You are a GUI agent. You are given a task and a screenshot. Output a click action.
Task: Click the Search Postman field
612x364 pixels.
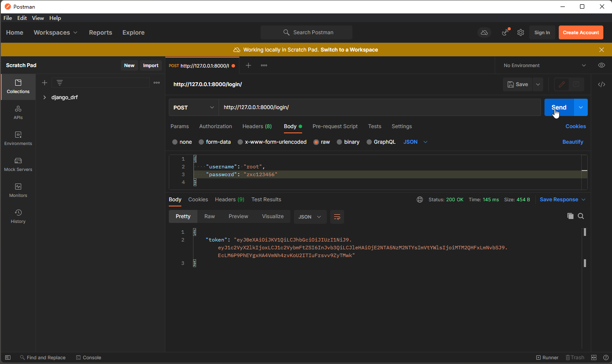pos(306,32)
